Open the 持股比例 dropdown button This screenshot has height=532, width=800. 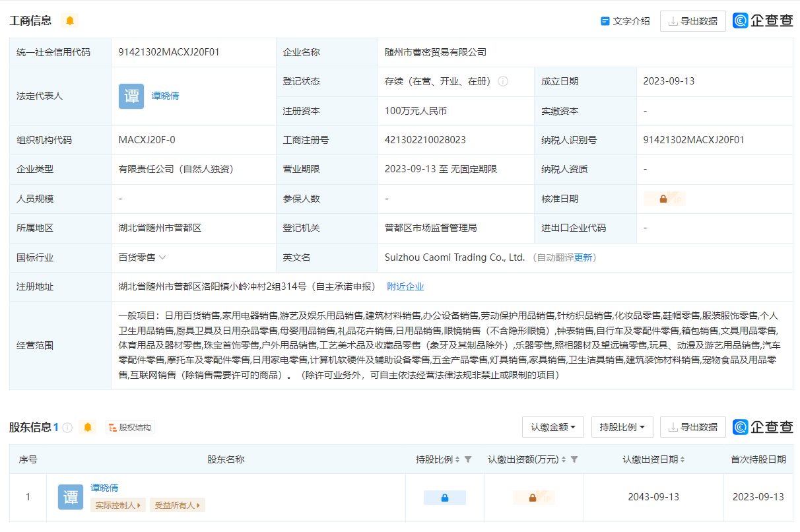point(622,427)
